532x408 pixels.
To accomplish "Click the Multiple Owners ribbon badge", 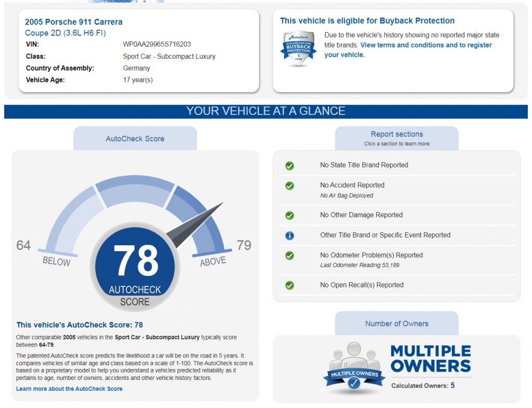I will pos(354,368).
